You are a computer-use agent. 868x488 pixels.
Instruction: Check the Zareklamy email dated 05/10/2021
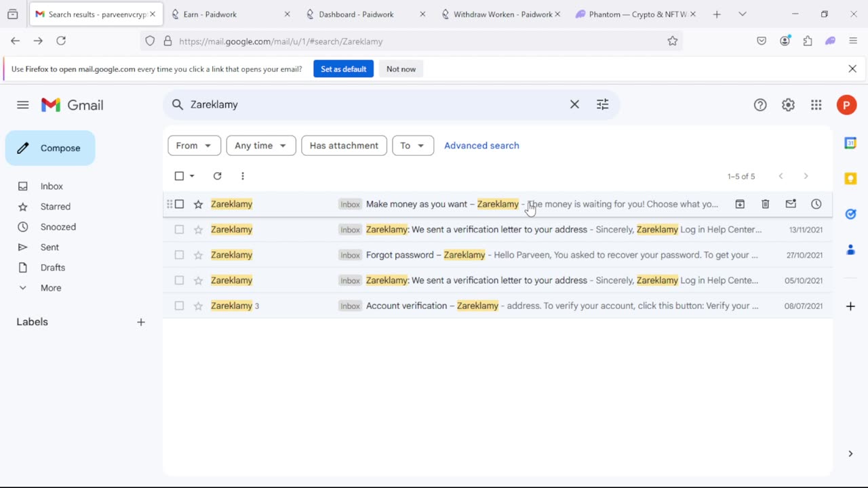pos(179,281)
